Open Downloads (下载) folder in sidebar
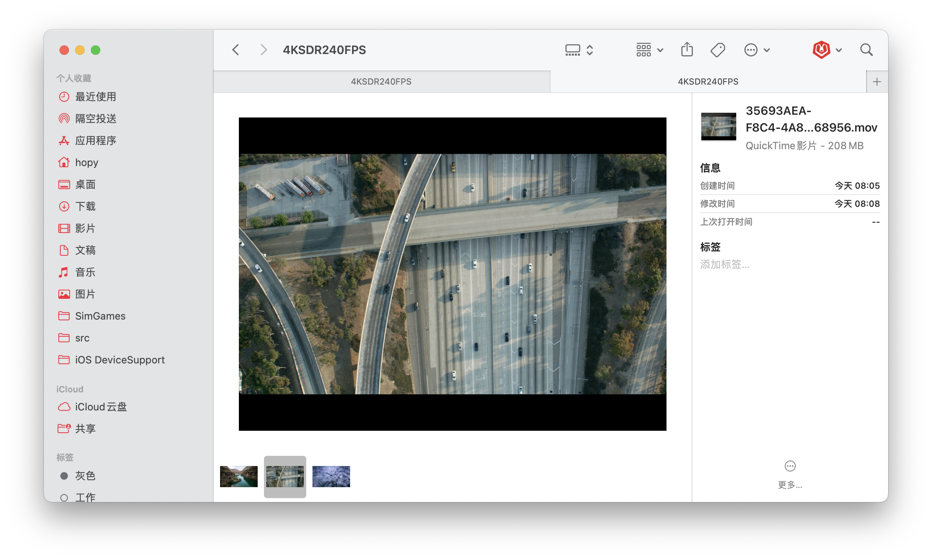Screen dimensions: 932x560 point(85,206)
